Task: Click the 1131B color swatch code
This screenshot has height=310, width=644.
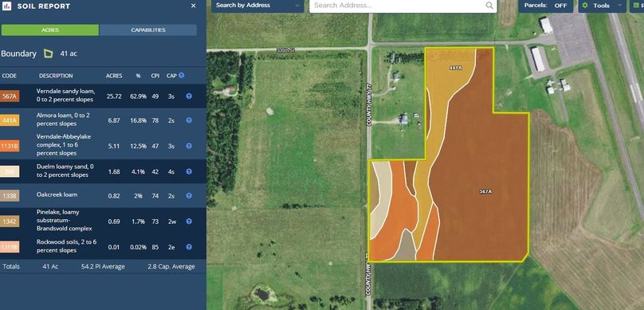Action: pyautogui.click(x=10, y=146)
